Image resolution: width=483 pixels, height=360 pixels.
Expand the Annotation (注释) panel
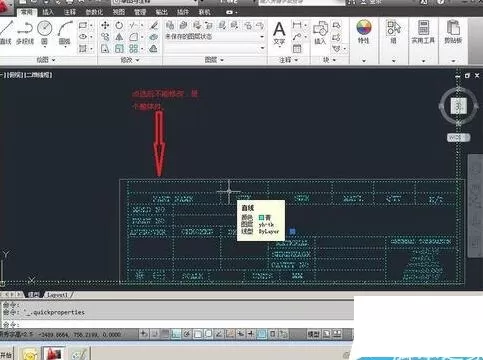(x=288, y=60)
